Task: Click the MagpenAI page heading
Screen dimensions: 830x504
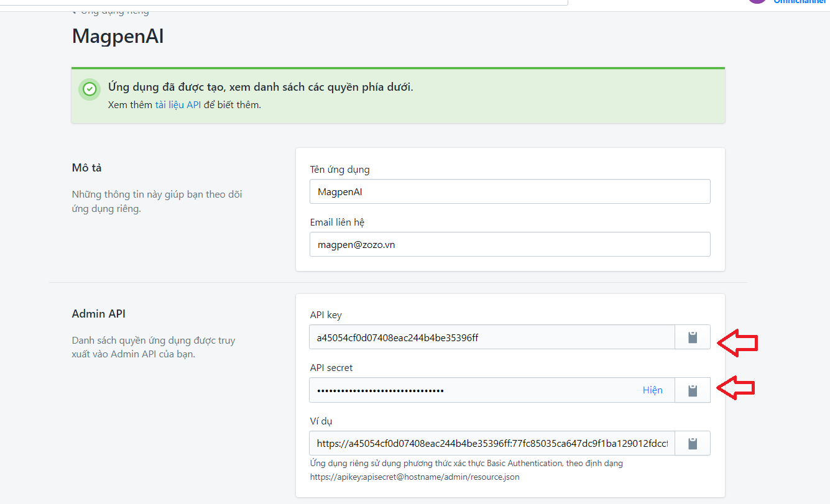Action: pos(118,36)
